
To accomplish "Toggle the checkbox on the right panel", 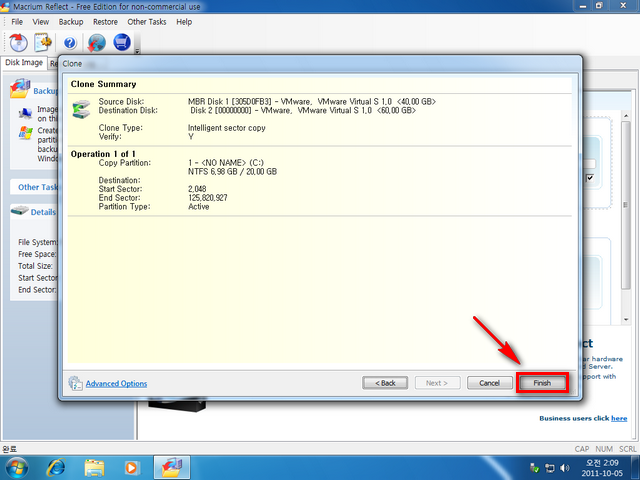I will (590, 178).
